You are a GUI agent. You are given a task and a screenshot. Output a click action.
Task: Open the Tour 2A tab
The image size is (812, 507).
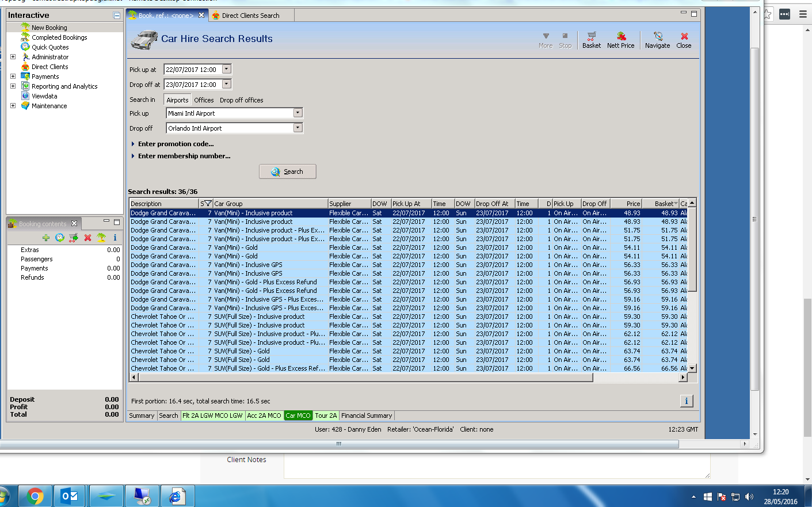(326, 415)
